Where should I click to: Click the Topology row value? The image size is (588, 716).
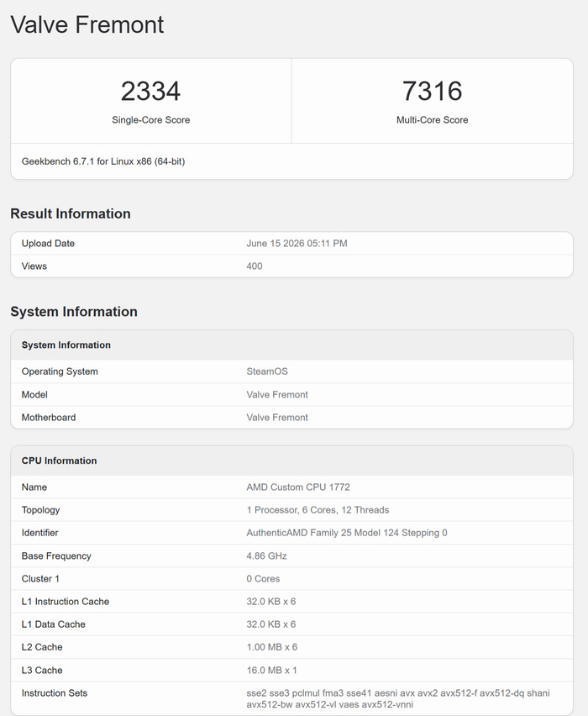point(318,510)
